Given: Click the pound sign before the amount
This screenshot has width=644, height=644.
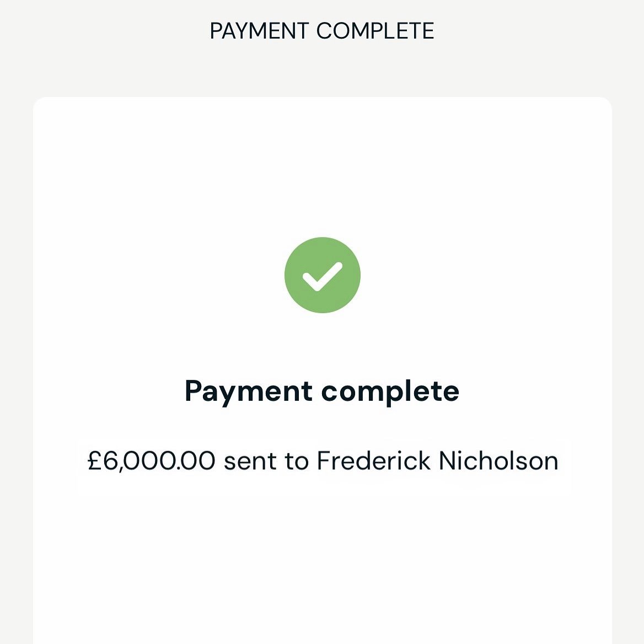Looking at the screenshot, I should 95,461.
